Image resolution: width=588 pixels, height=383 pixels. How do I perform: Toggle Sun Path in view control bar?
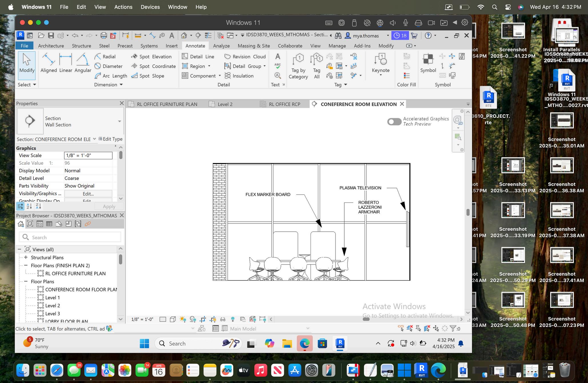click(x=183, y=319)
